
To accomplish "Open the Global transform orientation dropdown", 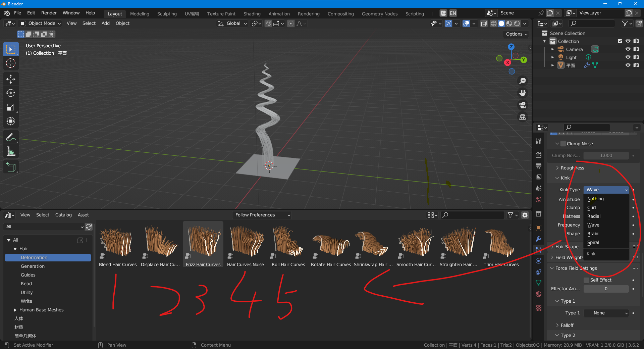I will click(232, 23).
